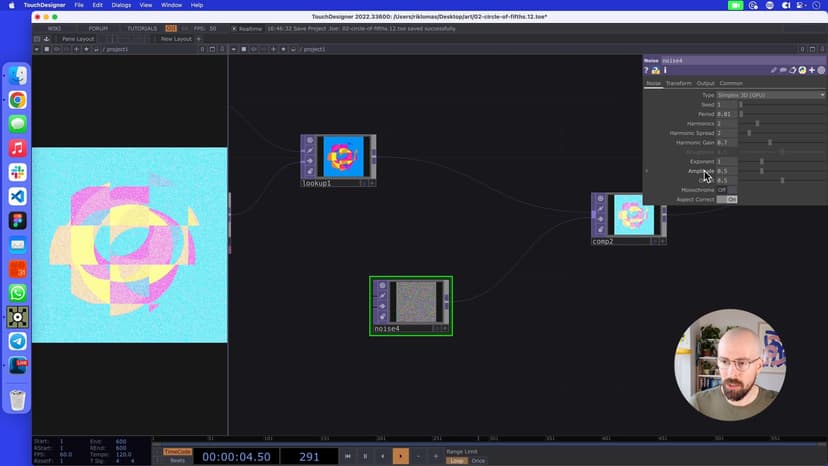828x466 pixels.
Task: Pause the timeline playback
Action: pos(365,456)
